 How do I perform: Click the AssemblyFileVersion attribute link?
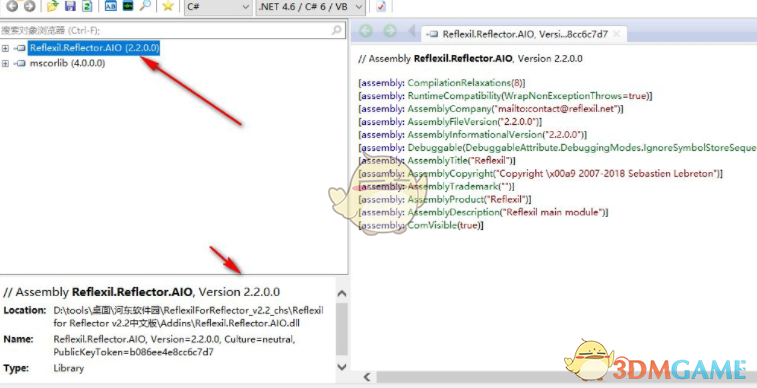pyautogui.click(x=452, y=122)
